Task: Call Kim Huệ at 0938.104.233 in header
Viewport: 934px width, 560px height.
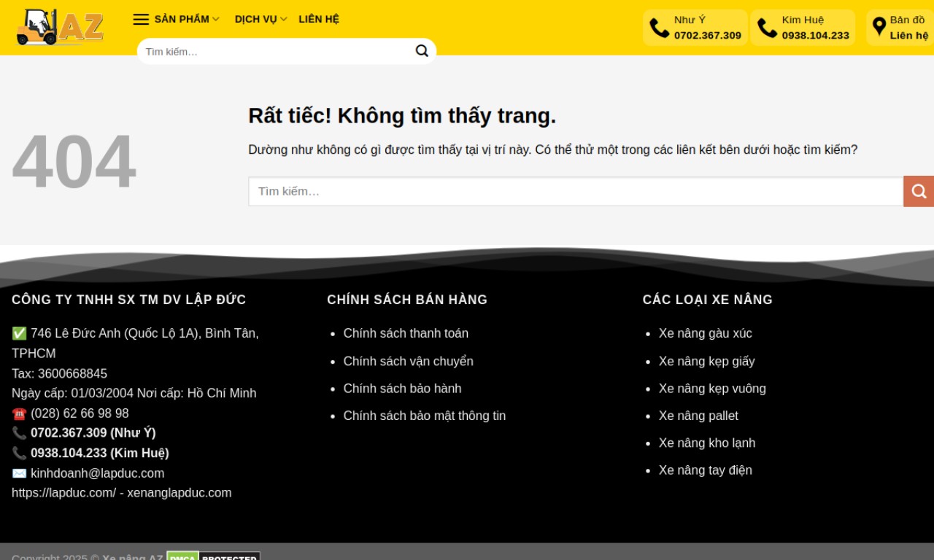Action: point(803,28)
